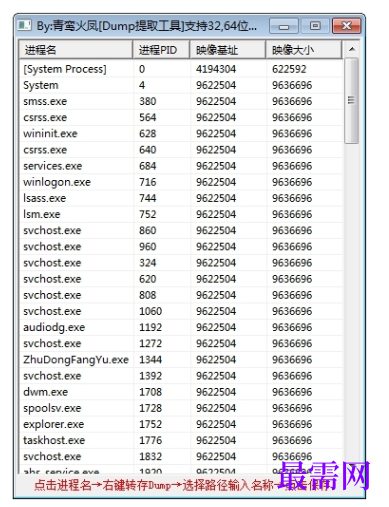389x507 pixels.
Task: Select svchost.exe with PID 1832
Action: (x=181, y=456)
